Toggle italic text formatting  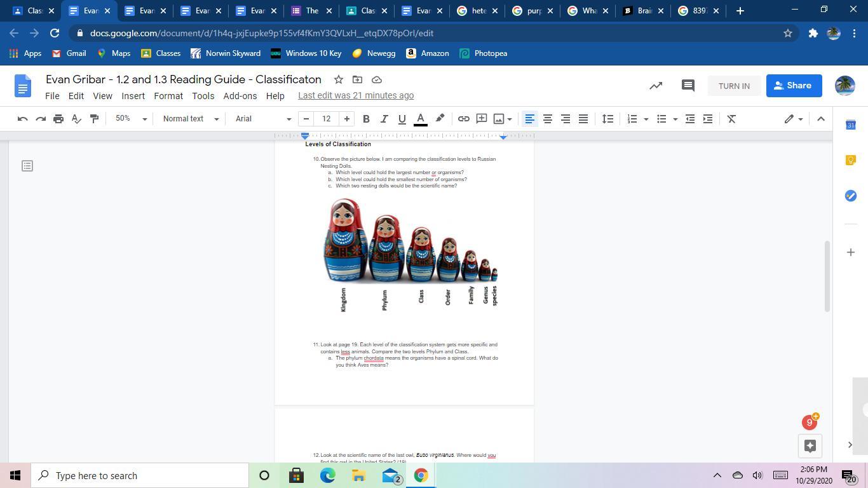click(x=384, y=119)
